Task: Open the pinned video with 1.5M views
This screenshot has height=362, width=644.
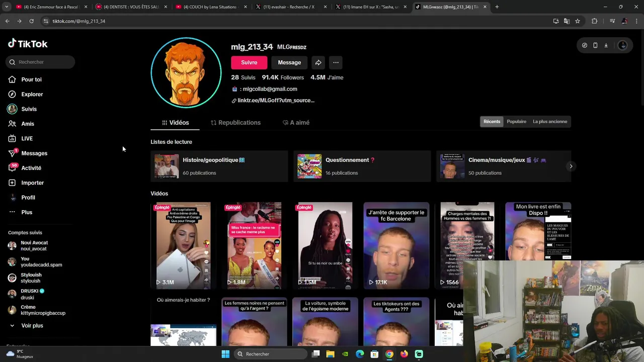Action: click(x=325, y=245)
